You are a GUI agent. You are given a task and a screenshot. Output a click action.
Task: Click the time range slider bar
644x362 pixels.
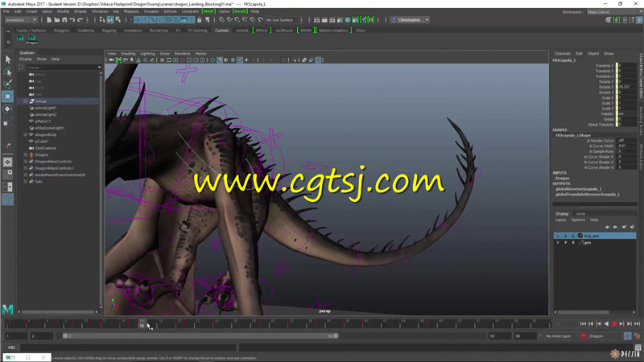(x=200, y=335)
